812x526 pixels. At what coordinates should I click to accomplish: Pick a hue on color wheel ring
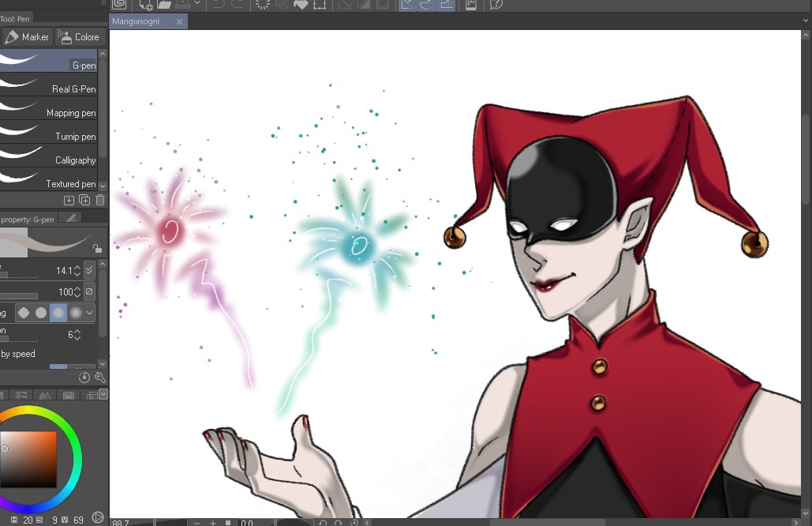pos(77,459)
